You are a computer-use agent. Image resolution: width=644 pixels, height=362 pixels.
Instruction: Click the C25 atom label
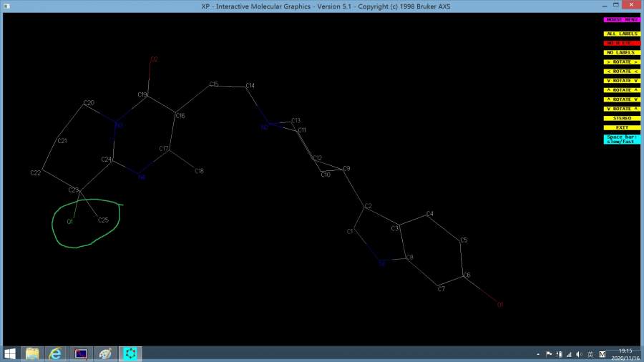point(103,220)
